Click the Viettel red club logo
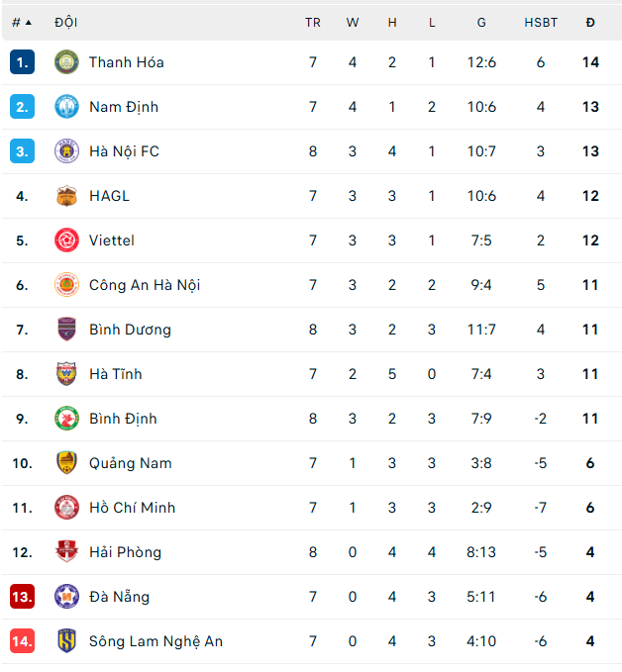Screen dimensions: 622x672 (x=66, y=240)
